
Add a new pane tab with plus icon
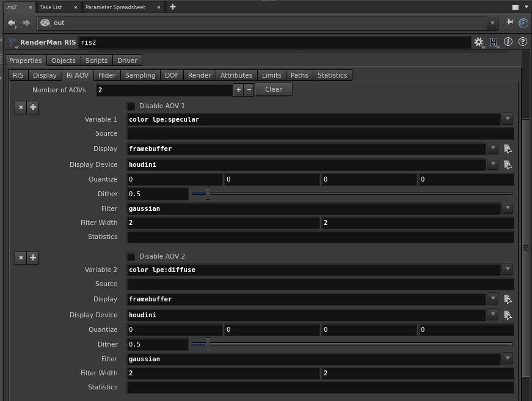[x=173, y=7]
